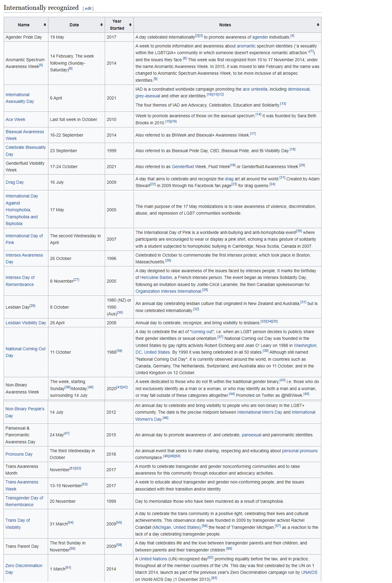The width and height of the screenshot is (392, 583).
Task: Open International Day Against Homophobia link
Action: 22,210
